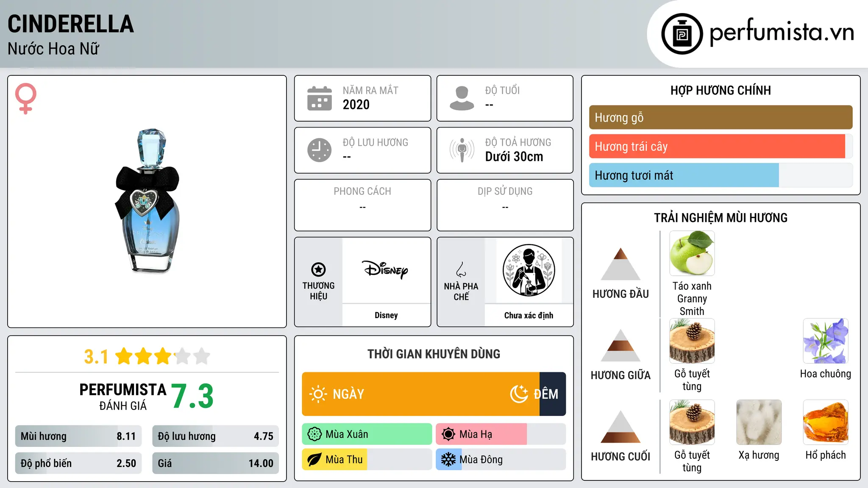Click the Mùa Hạ season label
This screenshot has height=488, width=868.
tap(476, 435)
